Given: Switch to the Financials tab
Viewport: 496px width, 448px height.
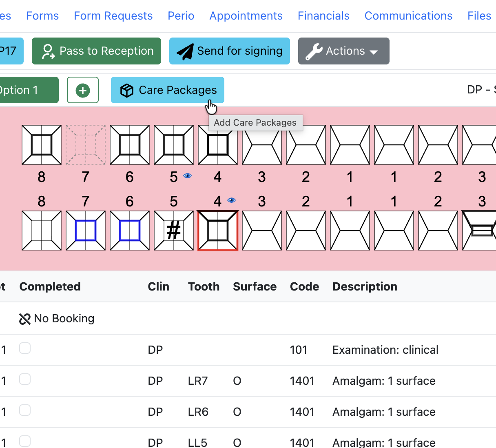Looking at the screenshot, I should [323, 16].
